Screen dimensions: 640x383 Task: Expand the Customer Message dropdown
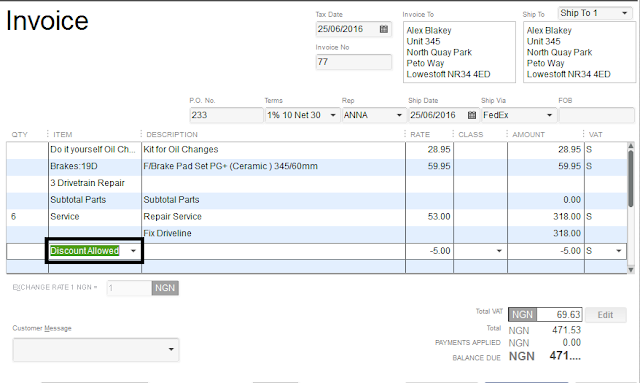tap(171, 350)
